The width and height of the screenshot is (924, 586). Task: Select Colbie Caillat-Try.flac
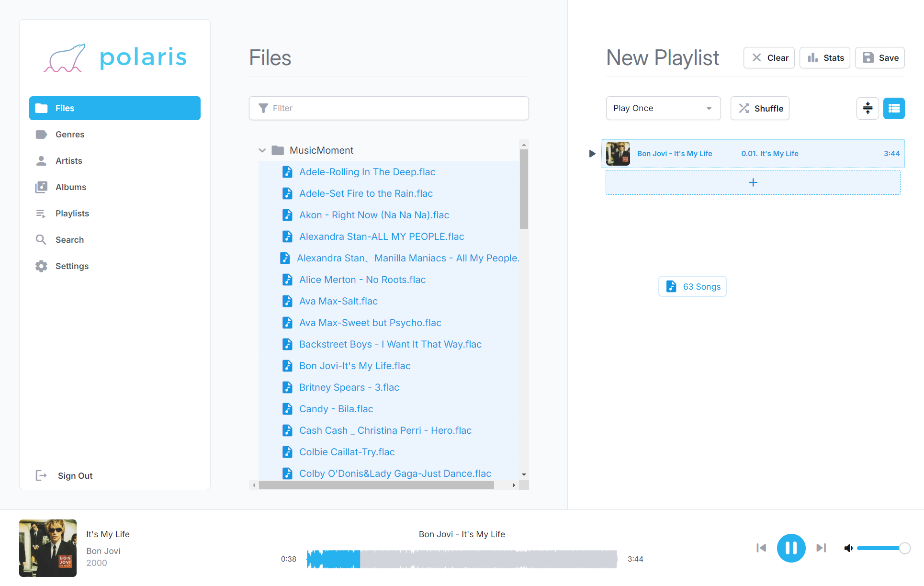coord(347,452)
